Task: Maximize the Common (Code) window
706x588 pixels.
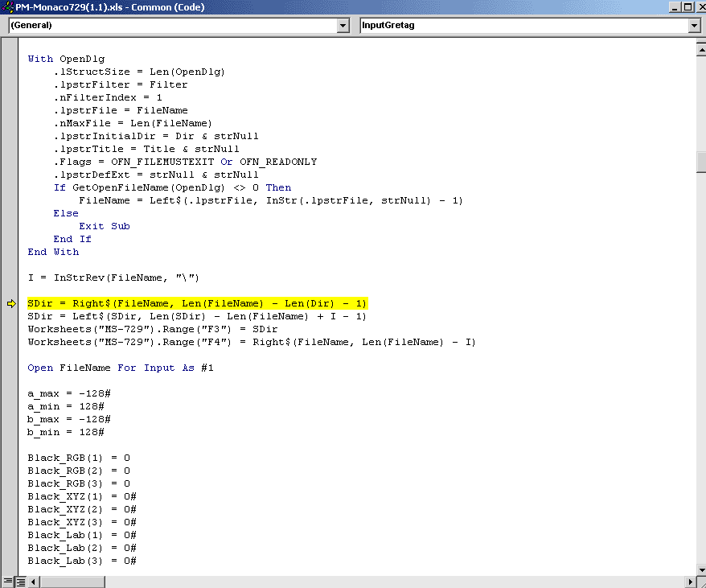Action: (688, 7)
